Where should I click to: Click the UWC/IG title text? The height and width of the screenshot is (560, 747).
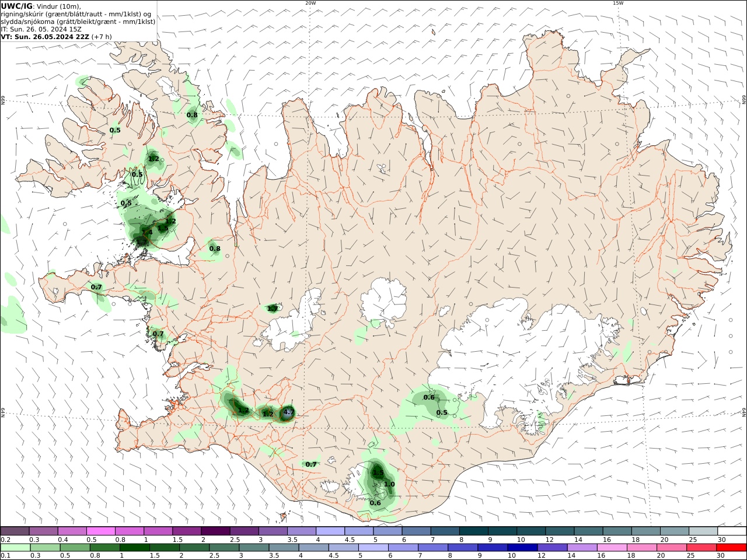click(16, 6)
